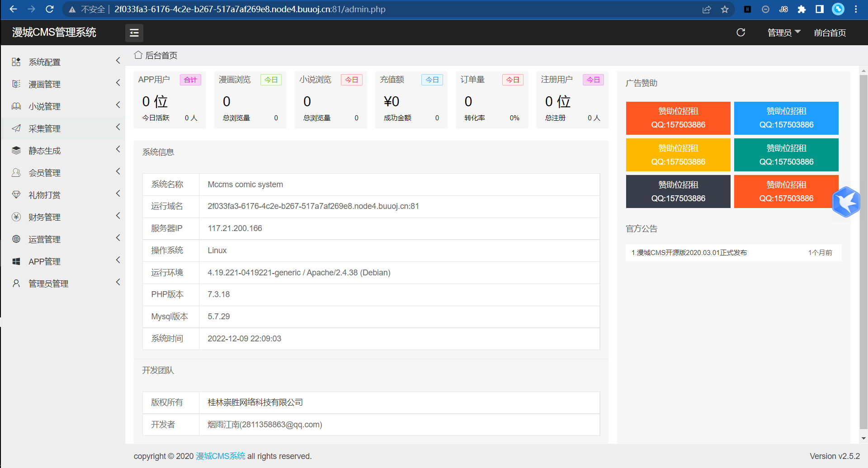Click the floating blue bird icon
This screenshot has height=468, width=868.
click(846, 202)
